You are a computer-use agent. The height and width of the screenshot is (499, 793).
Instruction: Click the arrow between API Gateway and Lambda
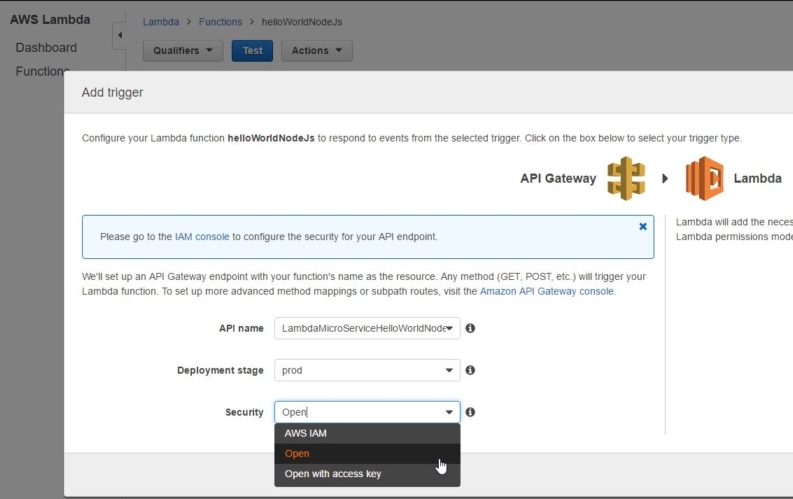click(x=665, y=178)
